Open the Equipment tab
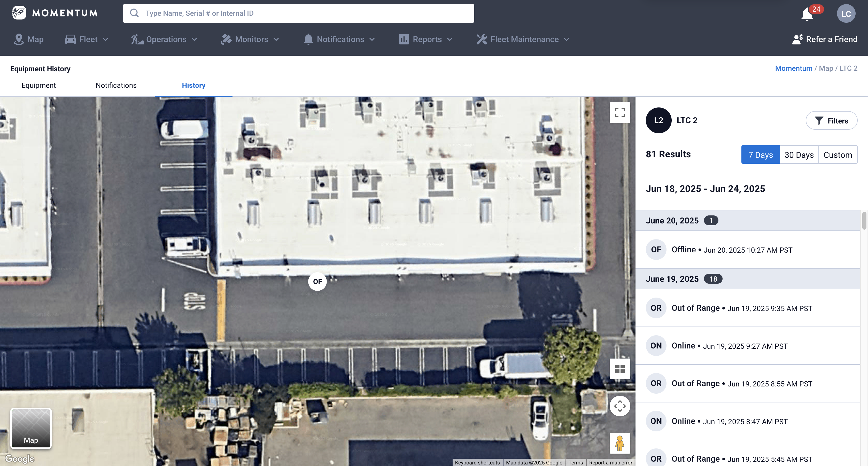868x466 pixels. point(38,85)
